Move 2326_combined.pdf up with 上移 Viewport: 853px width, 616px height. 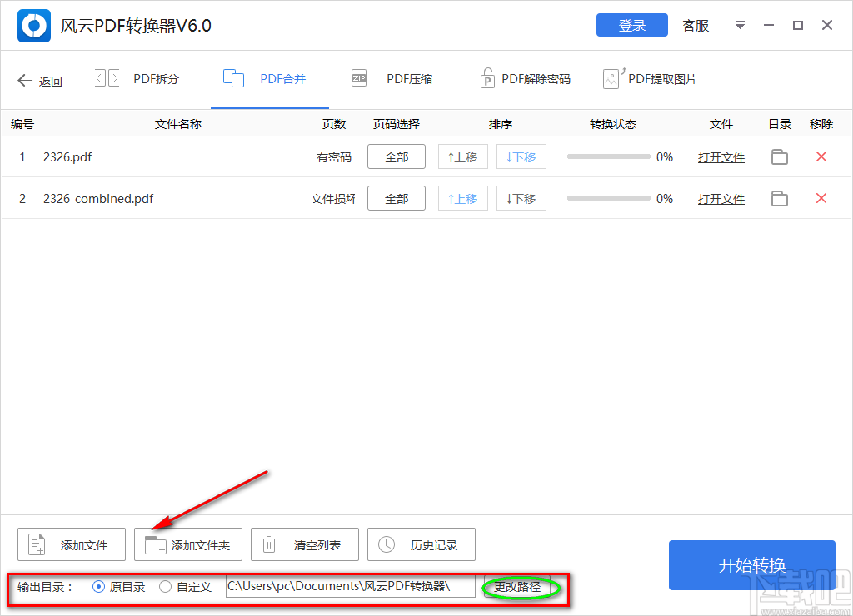pos(463,198)
